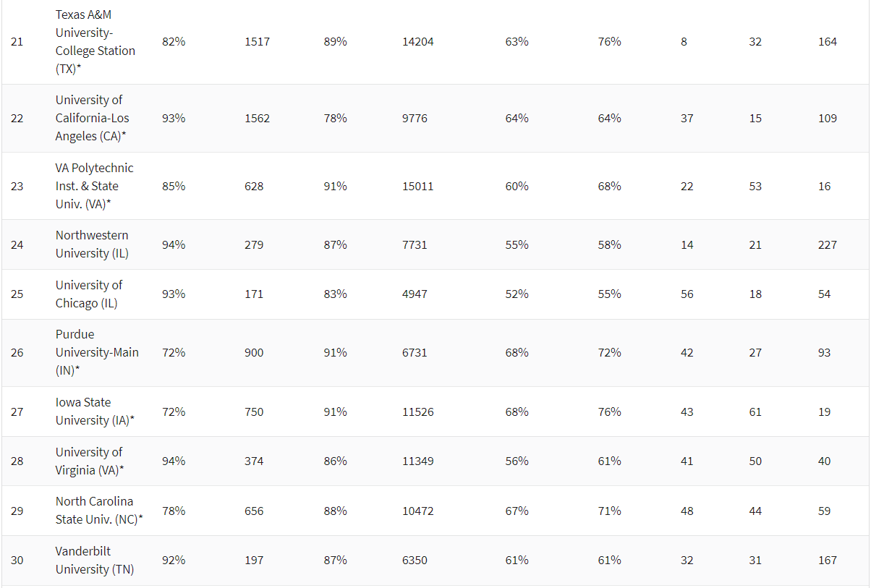Select Purdue University-Main (IN) name
Image resolution: width=871 pixels, height=588 pixels.
click(96, 352)
